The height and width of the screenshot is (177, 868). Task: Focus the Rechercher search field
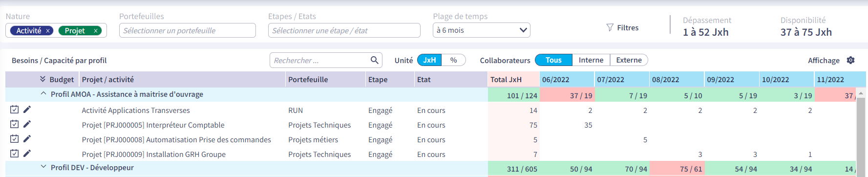tap(320, 60)
